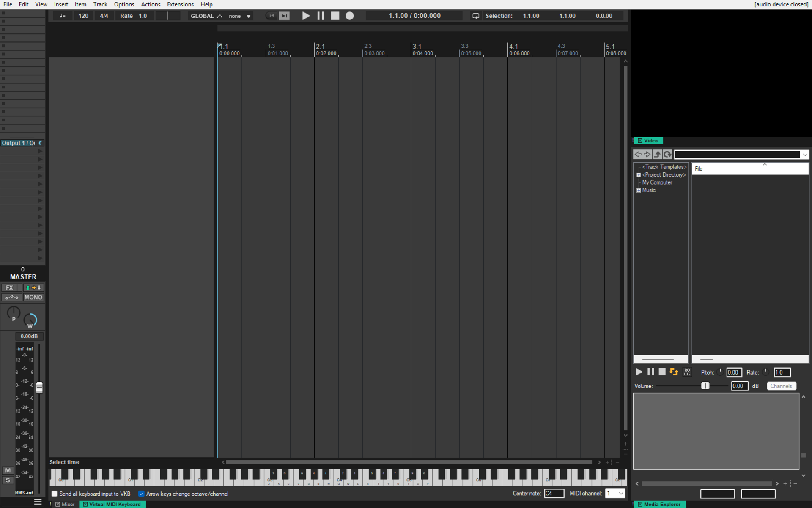Mute the master track (M)

click(8, 470)
